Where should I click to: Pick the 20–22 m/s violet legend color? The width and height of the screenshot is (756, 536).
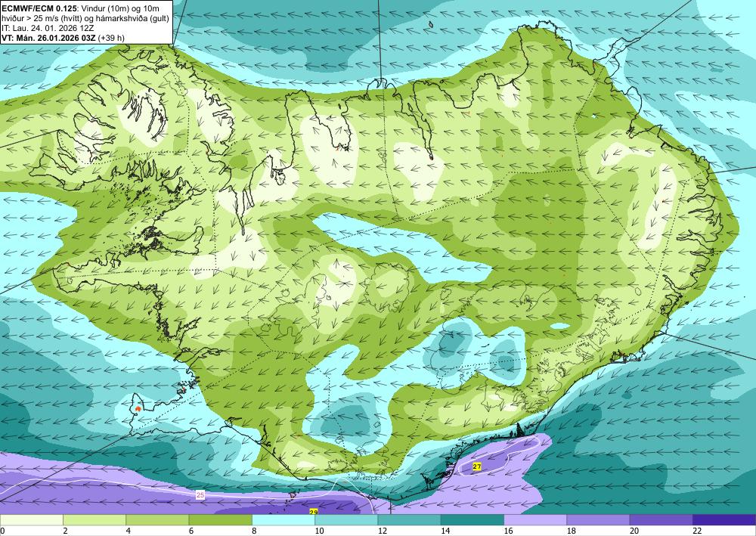[x=661, y=519]
